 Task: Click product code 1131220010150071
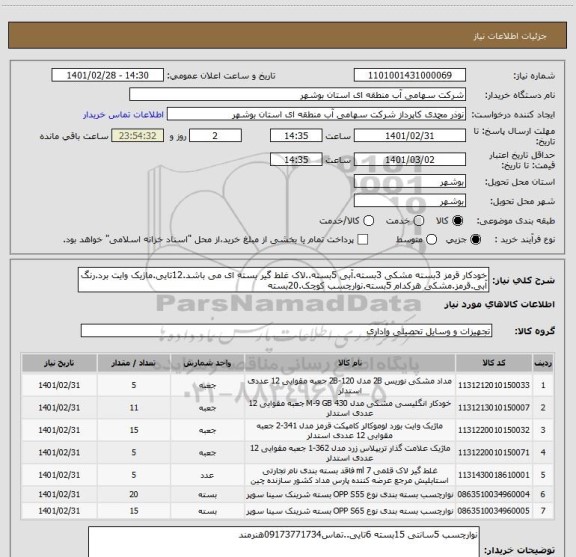[x=494, y=452]
